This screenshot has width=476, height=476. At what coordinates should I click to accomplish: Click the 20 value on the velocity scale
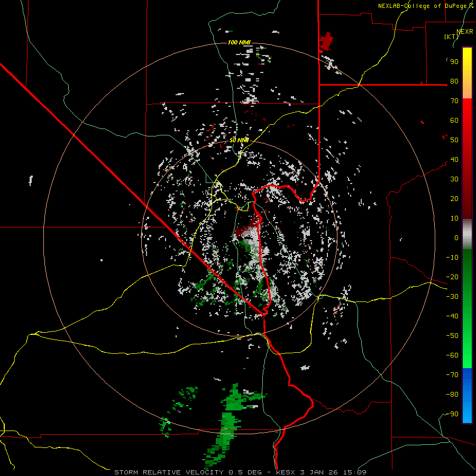[x=454, y=198]
